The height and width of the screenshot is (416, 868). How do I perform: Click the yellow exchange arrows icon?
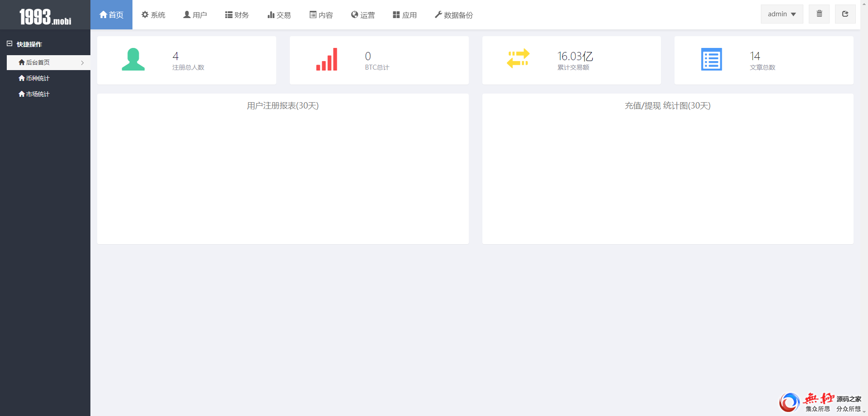(x=518, y=59)
